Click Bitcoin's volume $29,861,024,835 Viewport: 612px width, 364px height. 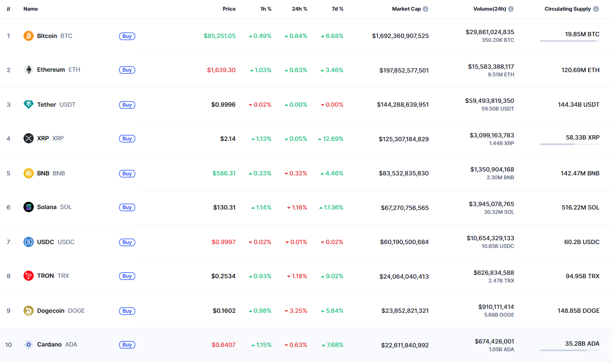[x=490, y=32]
